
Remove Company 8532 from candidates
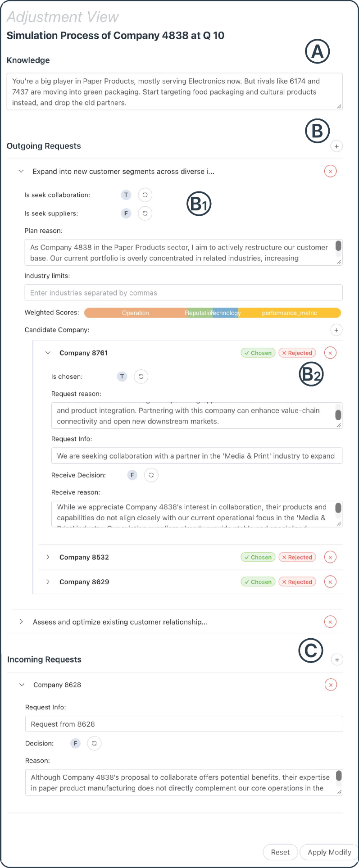tap(330, 557)
